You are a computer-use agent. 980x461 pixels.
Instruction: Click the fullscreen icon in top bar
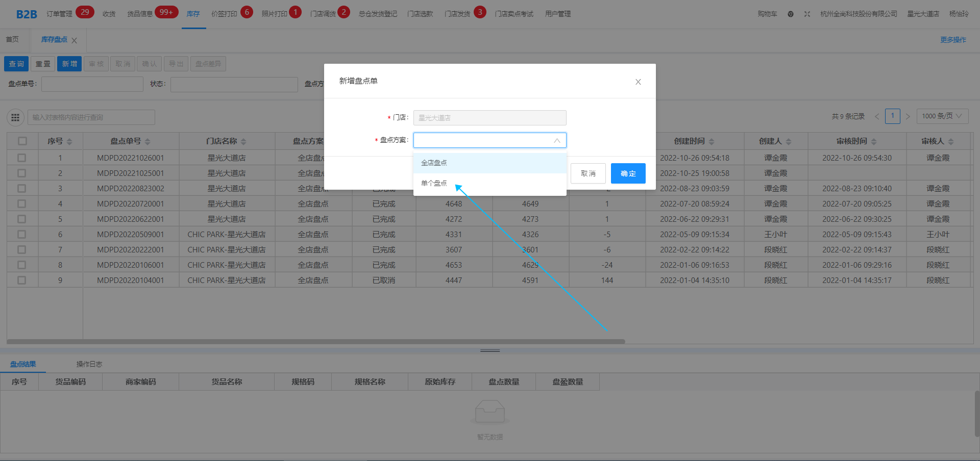(x=807, y=14)
